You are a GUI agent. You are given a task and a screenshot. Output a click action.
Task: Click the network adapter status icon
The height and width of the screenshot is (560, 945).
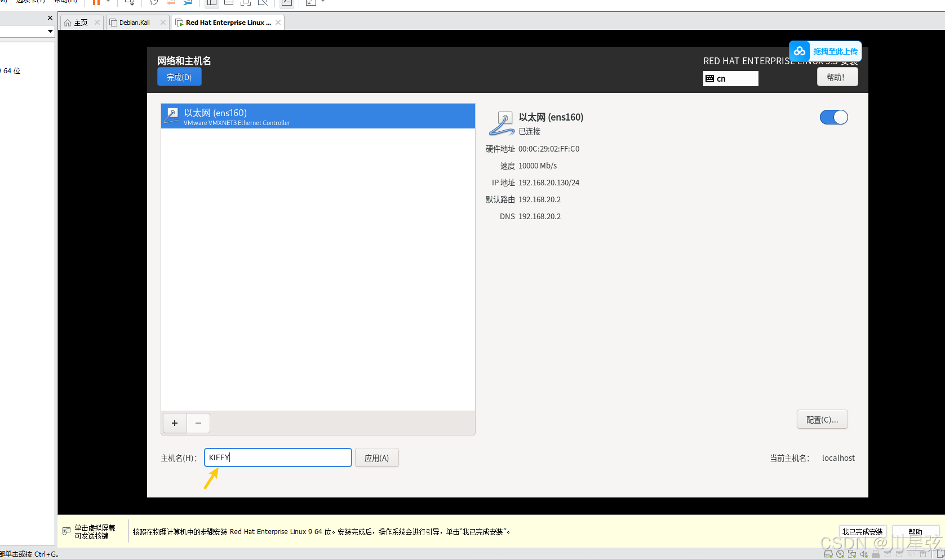(x=852, y=554)
